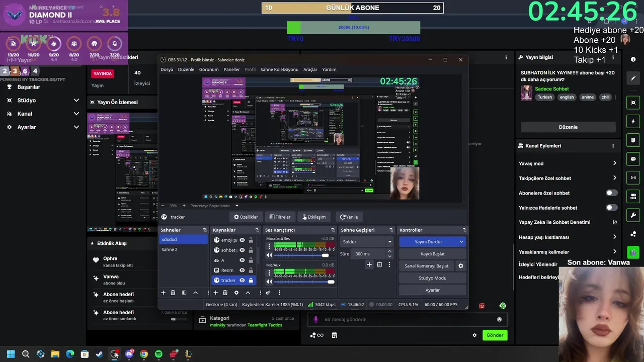Toggle visibility of sohbet source
This screenshot has height=362, width=644.
(x=242, y=250)
